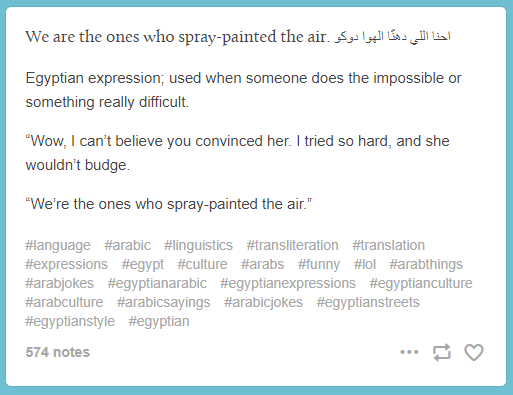Open the #arabthings tag
Image resolution: width=513 pixels, height=395 pixels.
[x=426, y=265]
